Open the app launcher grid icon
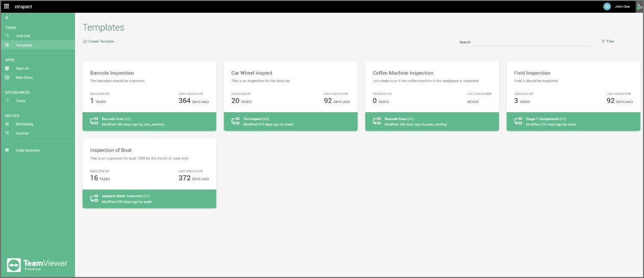 (7, 7)
